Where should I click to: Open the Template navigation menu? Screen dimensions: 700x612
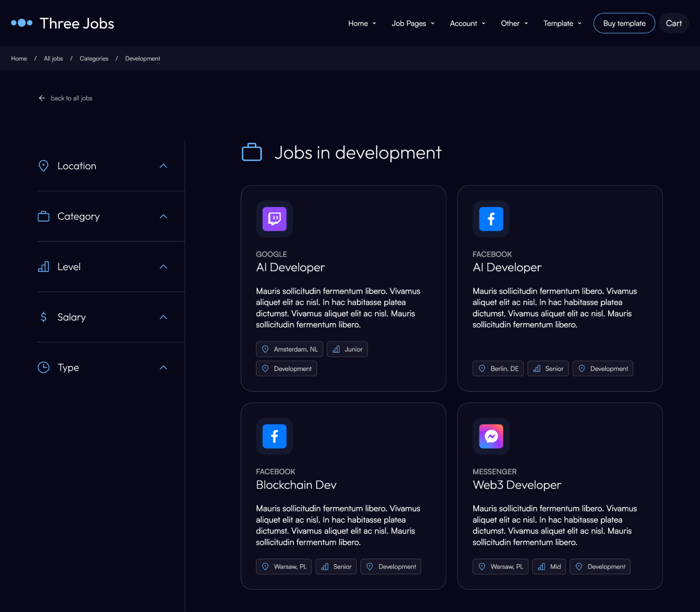562,23
